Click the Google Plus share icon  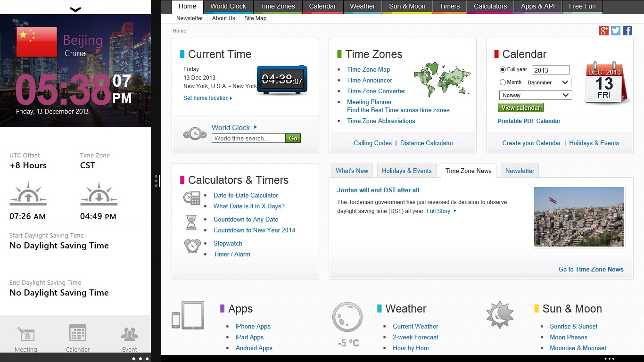click(x=603, y=31)
